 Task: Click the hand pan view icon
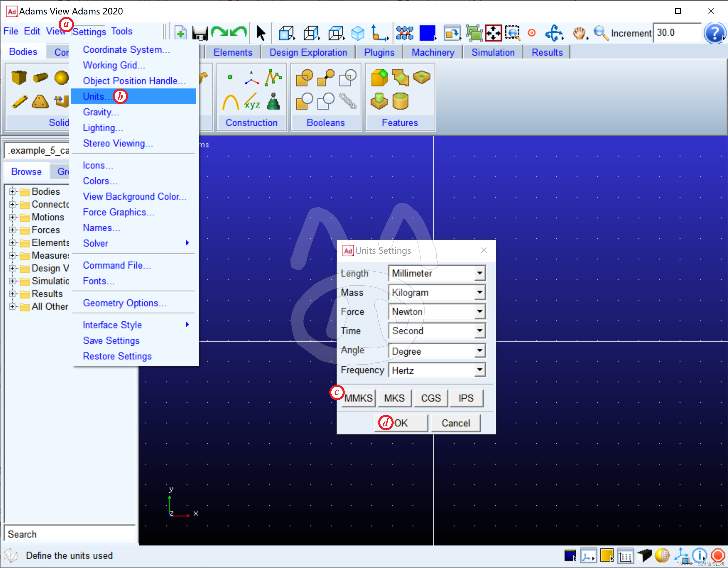(579, 33)
